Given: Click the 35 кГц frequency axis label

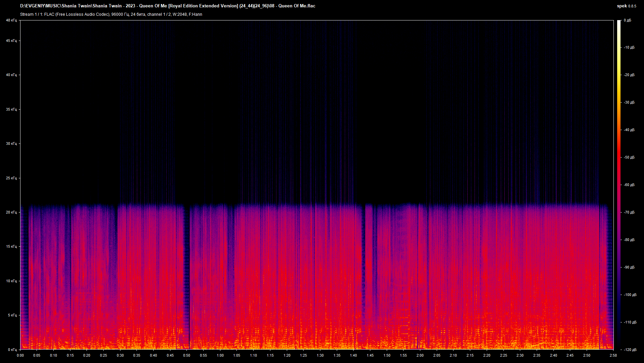Looking at the screenshot, I should pos(11,109).
